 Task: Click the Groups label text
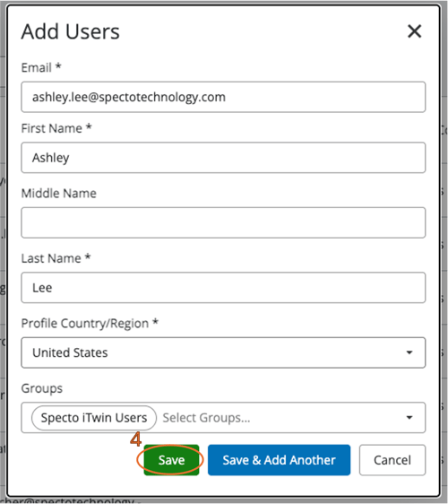click(x=42, y=388)
